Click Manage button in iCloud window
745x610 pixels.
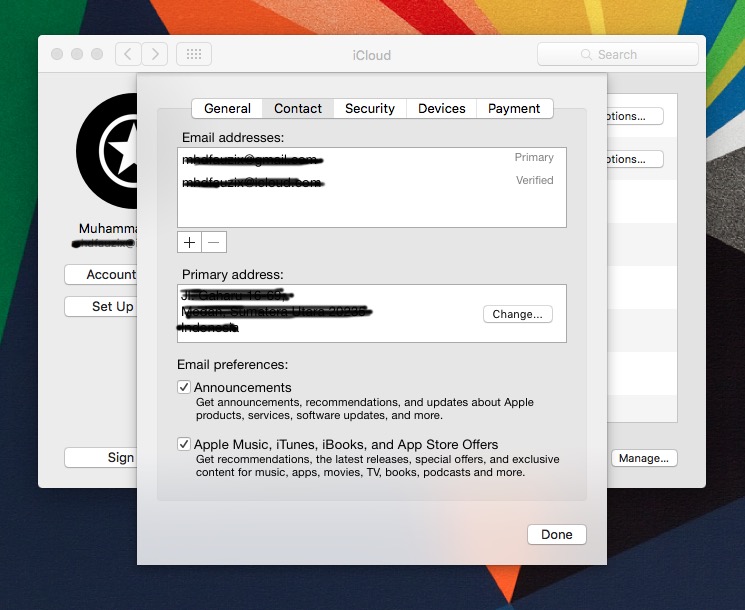[x=644, y=458]
